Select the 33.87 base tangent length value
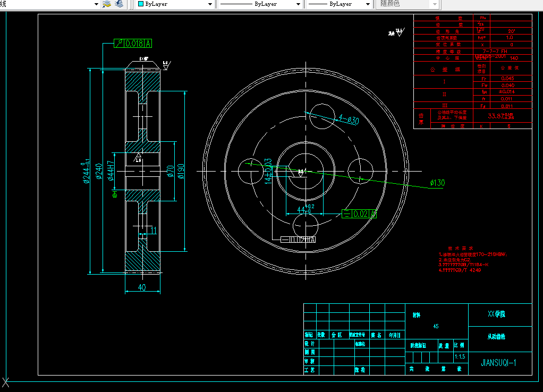543x392 pixels. pos(500,116)
